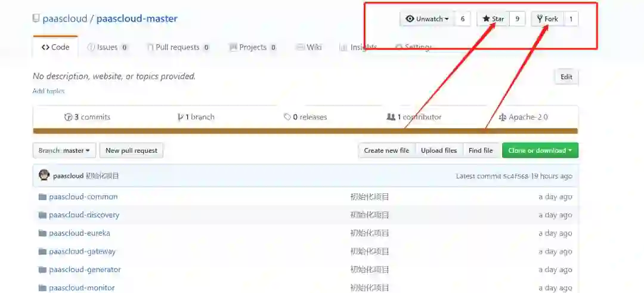Open commit message in paascloud-discovery row
Image resolution: width=644 pixels, height=293 pixels.
[x=370, y=215]
